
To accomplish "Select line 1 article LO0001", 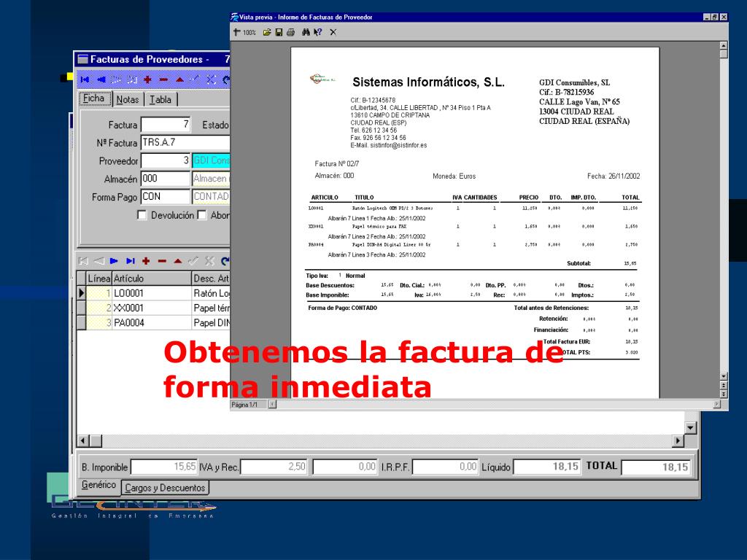I will pyautogui.click(x=152, y=293).
